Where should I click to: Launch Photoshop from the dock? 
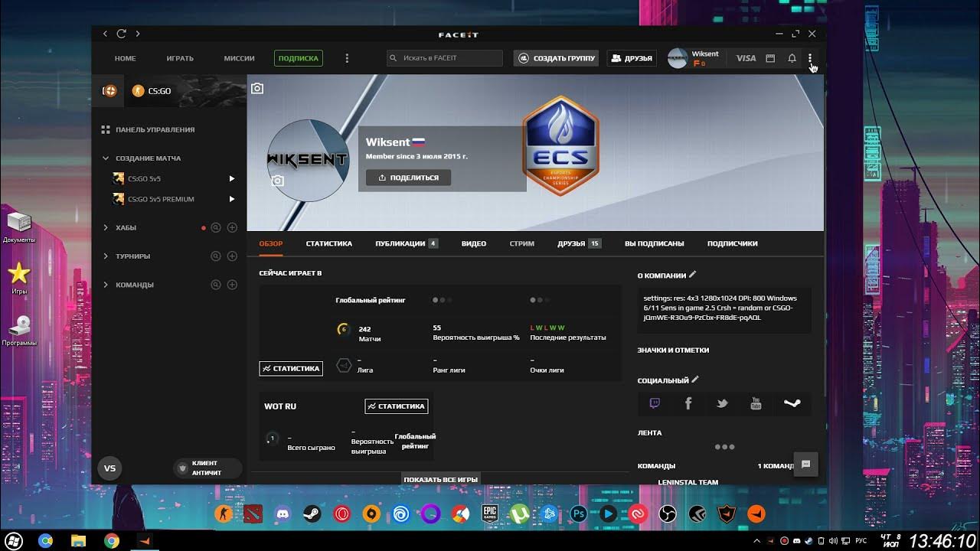pos(579,514)
